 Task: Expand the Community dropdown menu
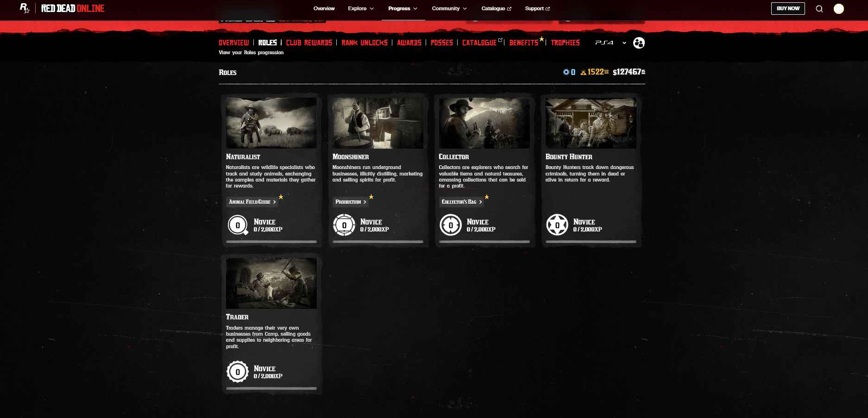click(x=449, y=9)
